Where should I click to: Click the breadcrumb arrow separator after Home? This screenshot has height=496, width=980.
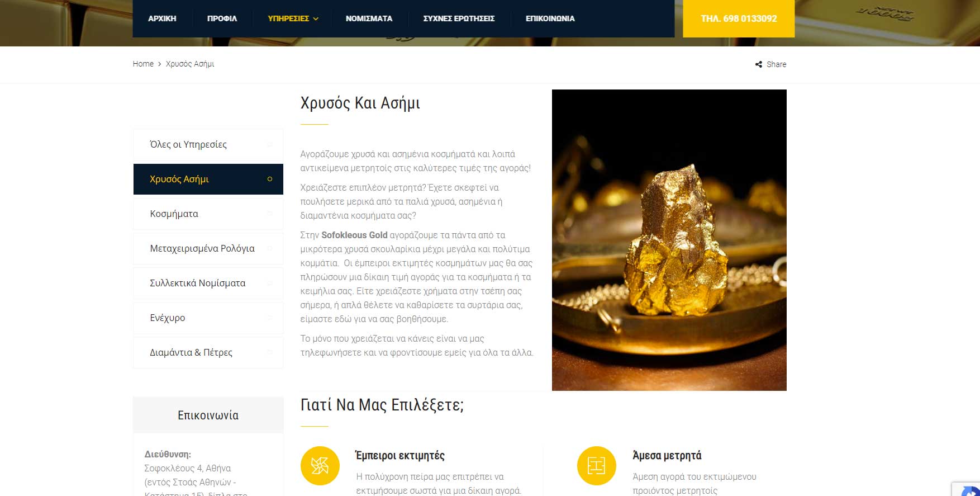coord(160,64)
